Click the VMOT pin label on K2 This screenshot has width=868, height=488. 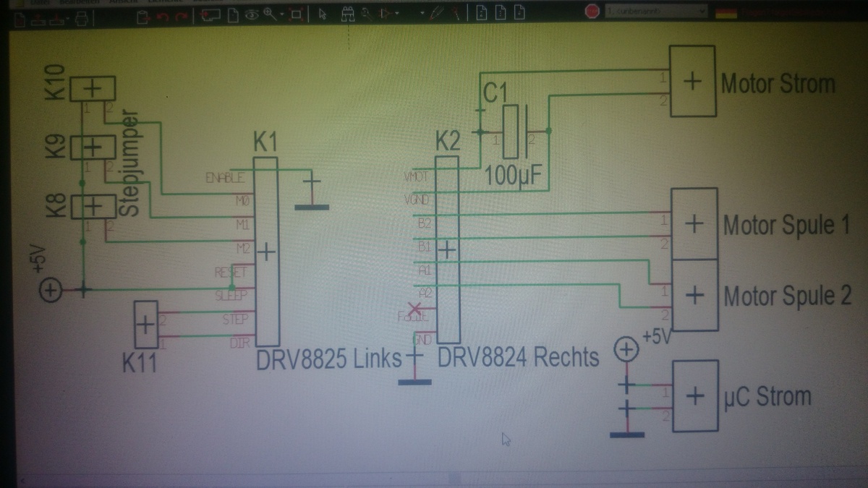[417, 176]
